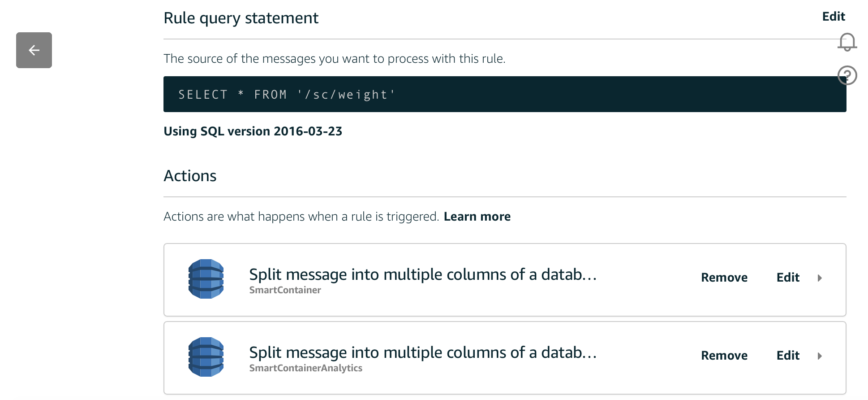Edit the SmartContainerAnalytics action
The image size is (868, 400).
pyautogui.click(x=788, y=356)
